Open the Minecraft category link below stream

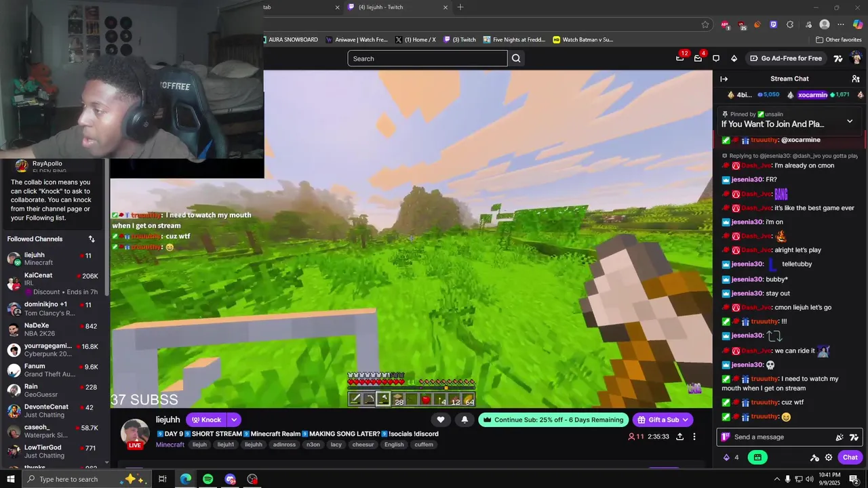170,445
